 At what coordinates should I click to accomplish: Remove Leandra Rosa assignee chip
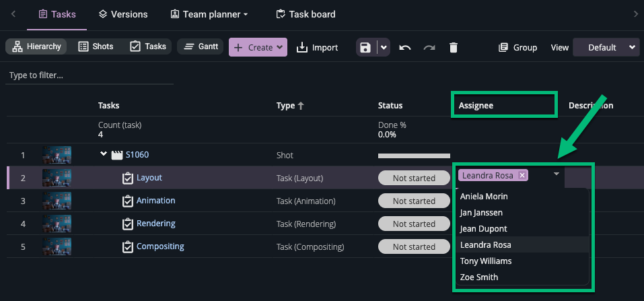coord(522,176)
